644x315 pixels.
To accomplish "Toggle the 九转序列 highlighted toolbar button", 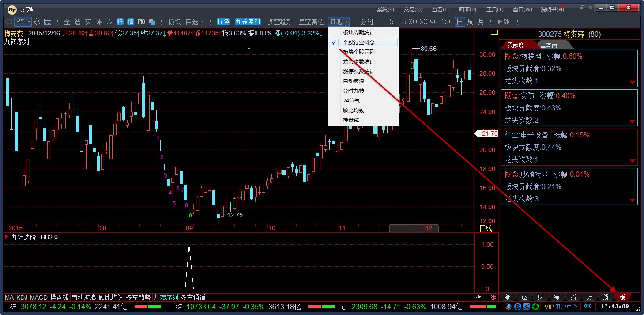I will coord(248,22).
